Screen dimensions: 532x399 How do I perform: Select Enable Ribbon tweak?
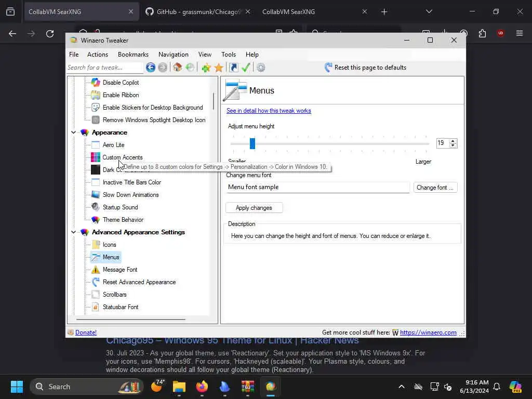click(x=121, y=95)
